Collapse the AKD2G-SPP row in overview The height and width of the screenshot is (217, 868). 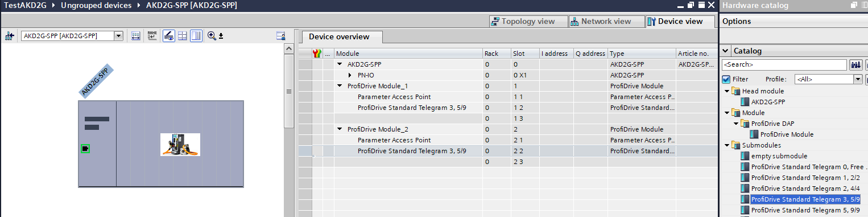340,64
